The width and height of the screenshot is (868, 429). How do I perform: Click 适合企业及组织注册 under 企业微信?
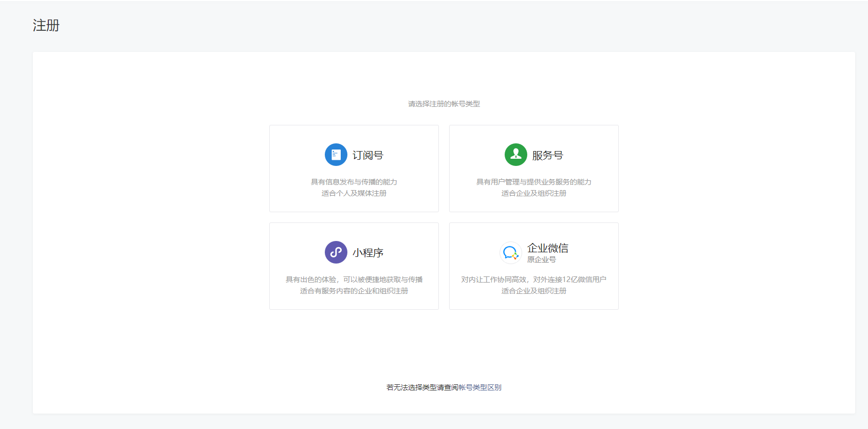534,291
